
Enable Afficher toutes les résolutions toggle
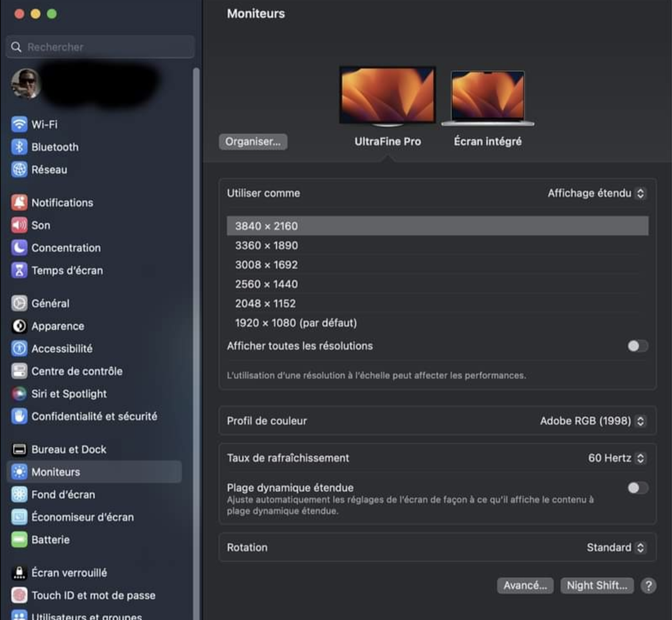pyautogui.click(x=637, y=346)
